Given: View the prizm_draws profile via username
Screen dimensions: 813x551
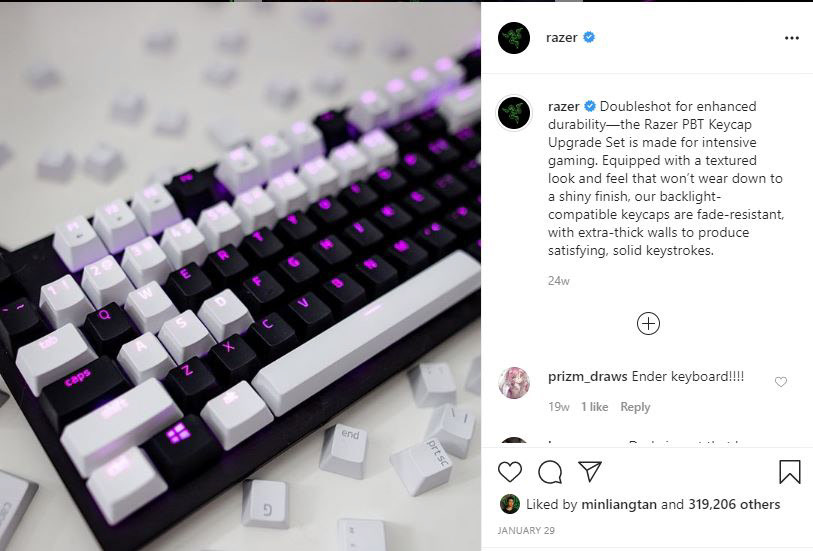Looking at the screenshot, I should [587, 376].
